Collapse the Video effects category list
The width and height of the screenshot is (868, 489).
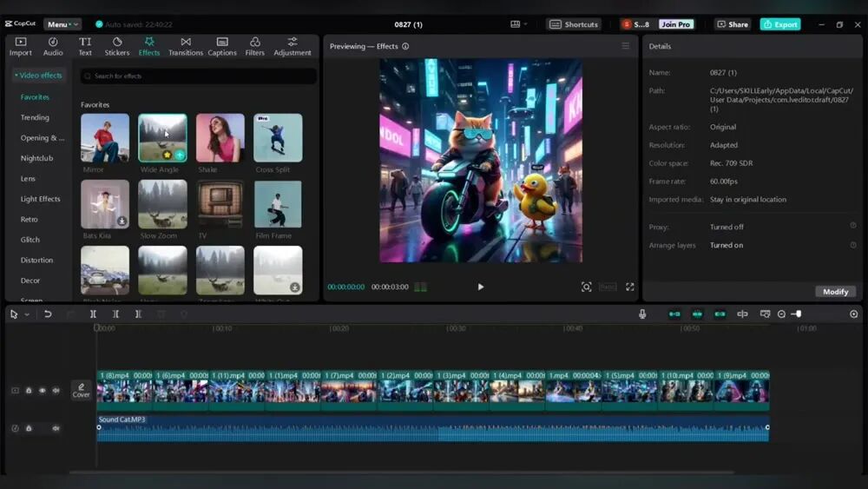pyautogui.click(x=38, y=76)
